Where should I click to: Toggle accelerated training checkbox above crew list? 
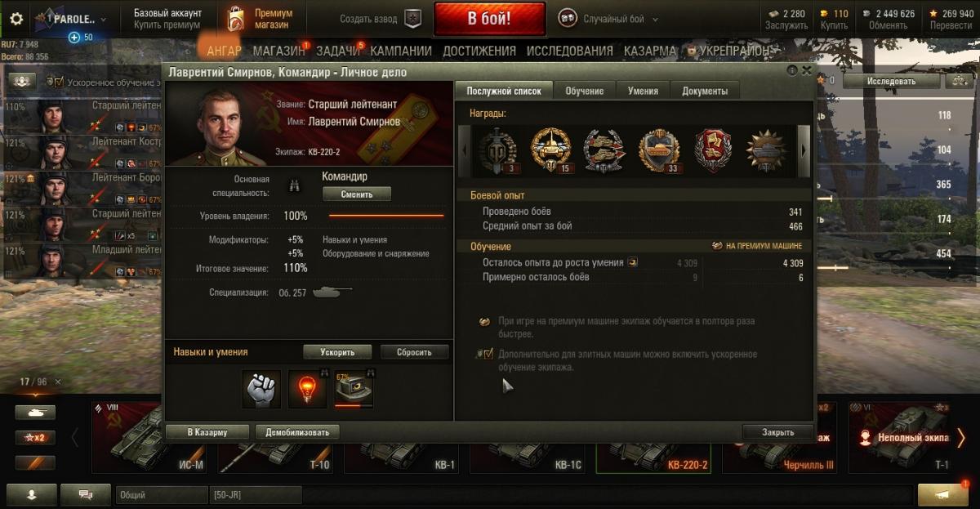click(59, 82)
